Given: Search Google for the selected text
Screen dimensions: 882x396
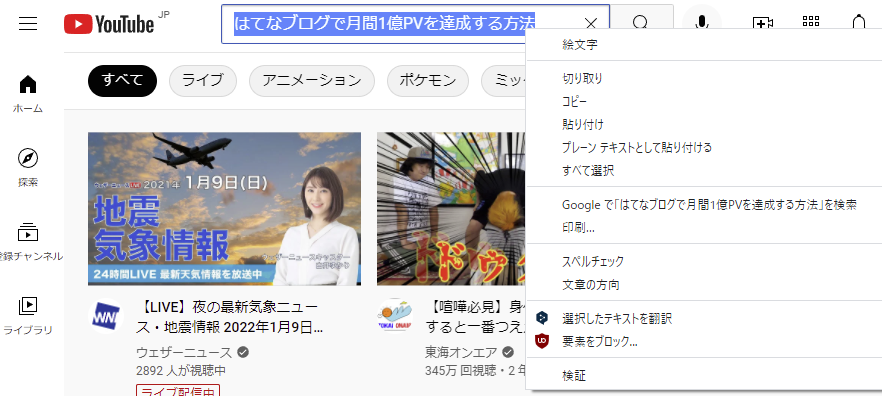Looking at the screenshot, I should pos(704,205).
